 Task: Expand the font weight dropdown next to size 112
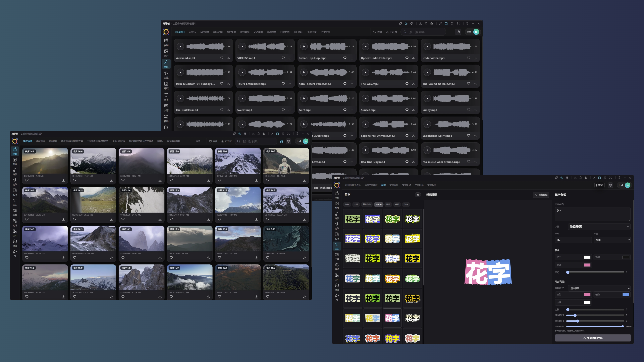(612, 240)
